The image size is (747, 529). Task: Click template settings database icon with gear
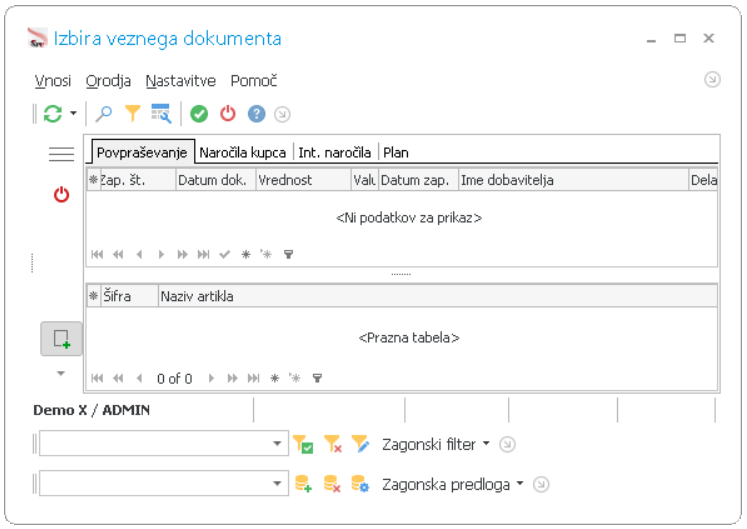(360, 484)
